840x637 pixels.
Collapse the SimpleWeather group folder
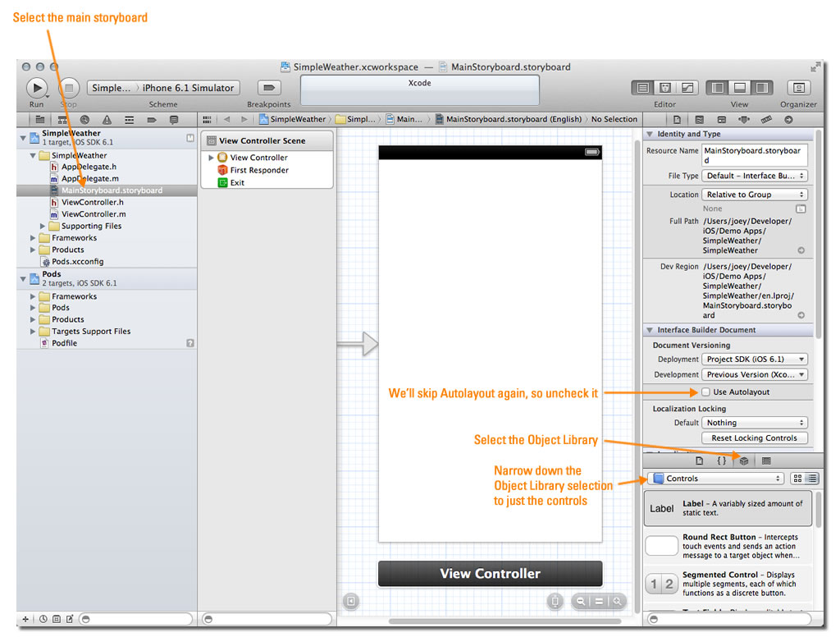pos(33,155)
